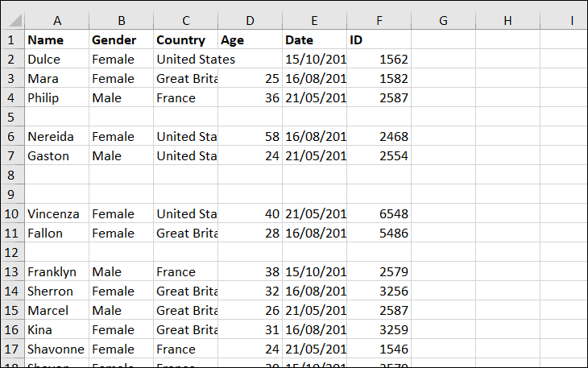Click the cell containing Dulce
Viewport: 588px width, 368px height.
[56, 59]
